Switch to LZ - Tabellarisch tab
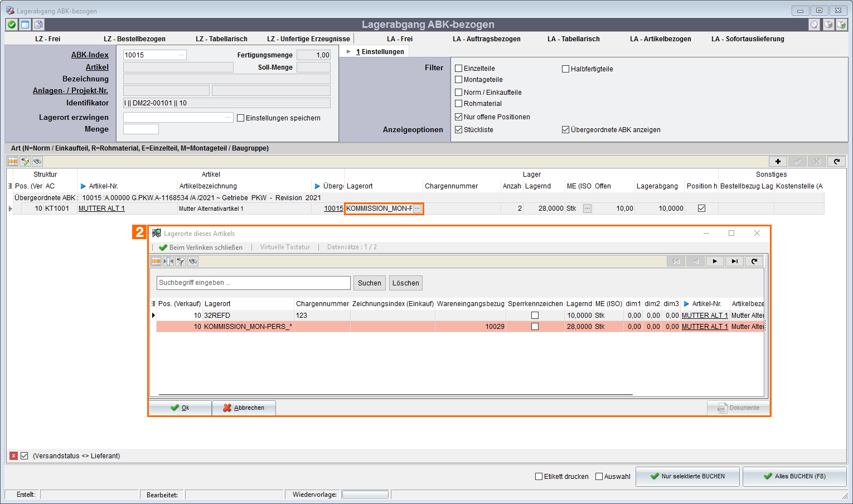 (x=221, y=39)
